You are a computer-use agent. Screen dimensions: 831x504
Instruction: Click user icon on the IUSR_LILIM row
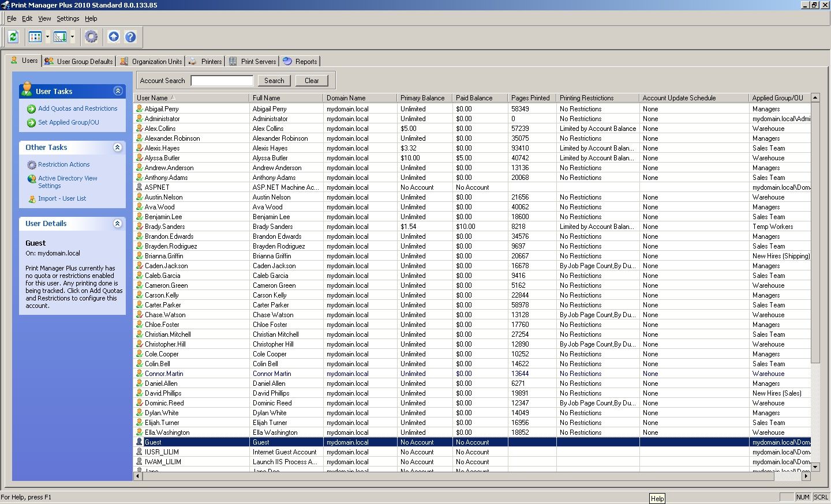click(139, 452)
